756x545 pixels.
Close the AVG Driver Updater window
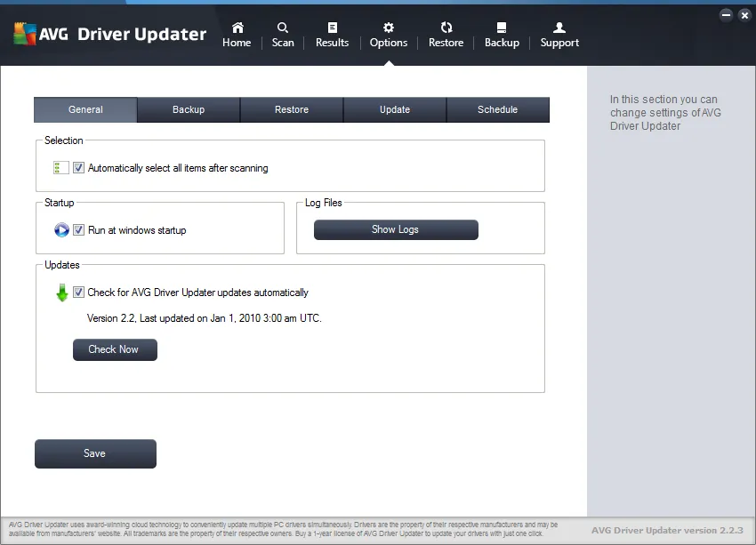(x=744, y=15)
